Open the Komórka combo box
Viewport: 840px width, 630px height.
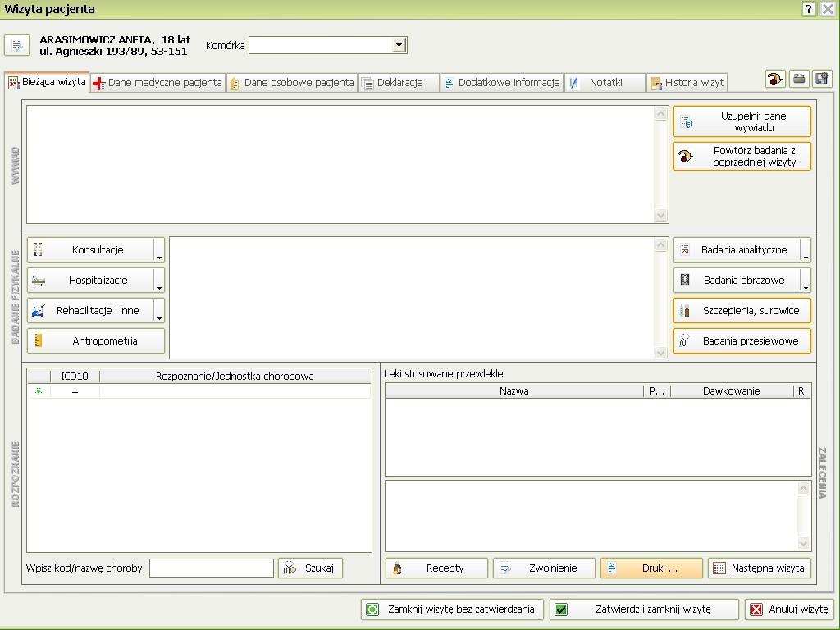[x=328, y=45]
